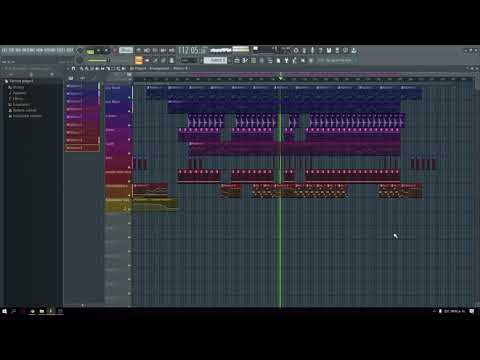Viewport: 480px width, 360px height.
Task: Open the Browser view icon
Action: (x=270, y=60)
